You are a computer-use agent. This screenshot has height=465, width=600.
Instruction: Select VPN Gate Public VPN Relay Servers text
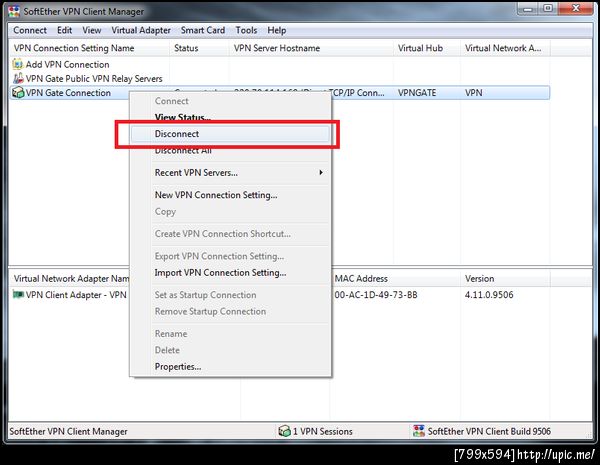pyautogui.click(x=94, y=79)
